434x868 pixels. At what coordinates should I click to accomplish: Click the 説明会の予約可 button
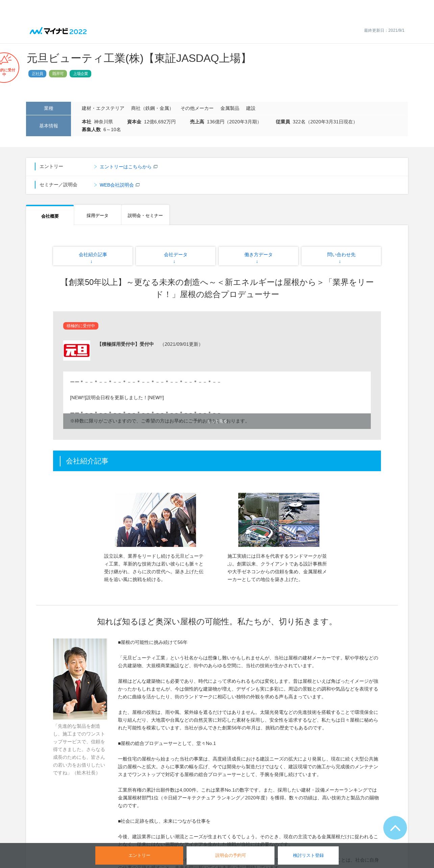(x=231, y=855)
